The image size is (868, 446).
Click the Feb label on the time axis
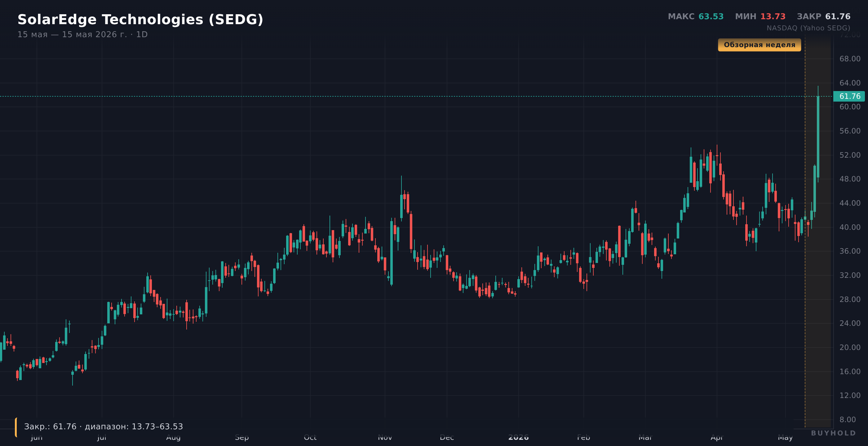(584, 437)
